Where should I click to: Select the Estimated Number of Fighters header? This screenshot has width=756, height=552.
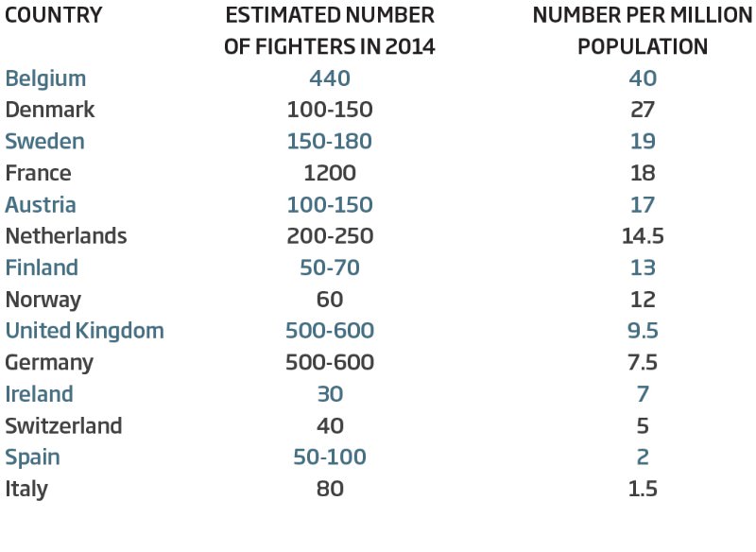330,31
